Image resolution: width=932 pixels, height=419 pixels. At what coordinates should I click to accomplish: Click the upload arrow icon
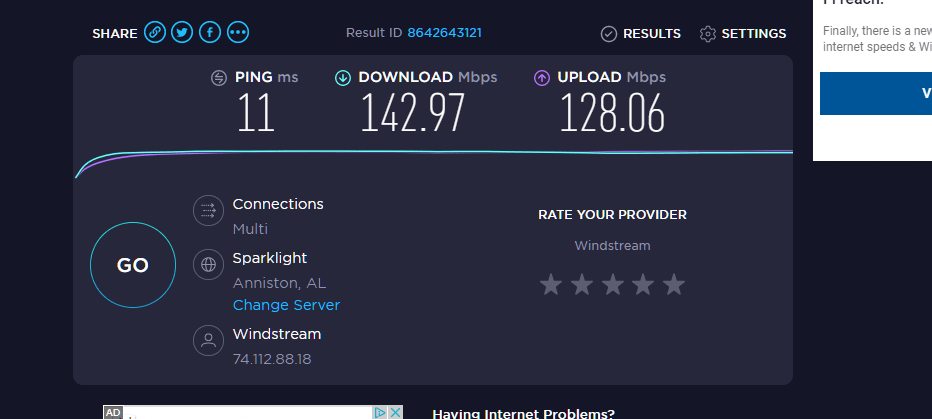point(541,78)
